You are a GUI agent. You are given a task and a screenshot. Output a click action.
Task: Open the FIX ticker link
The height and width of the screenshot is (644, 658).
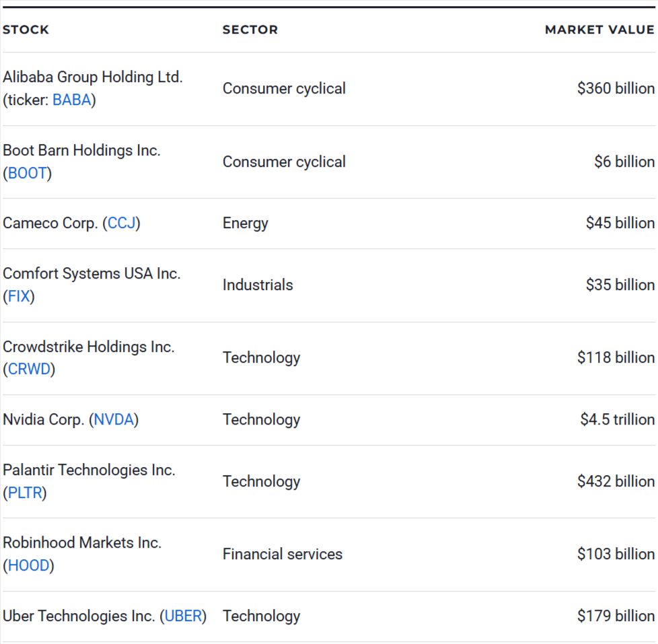click(19, 296)
